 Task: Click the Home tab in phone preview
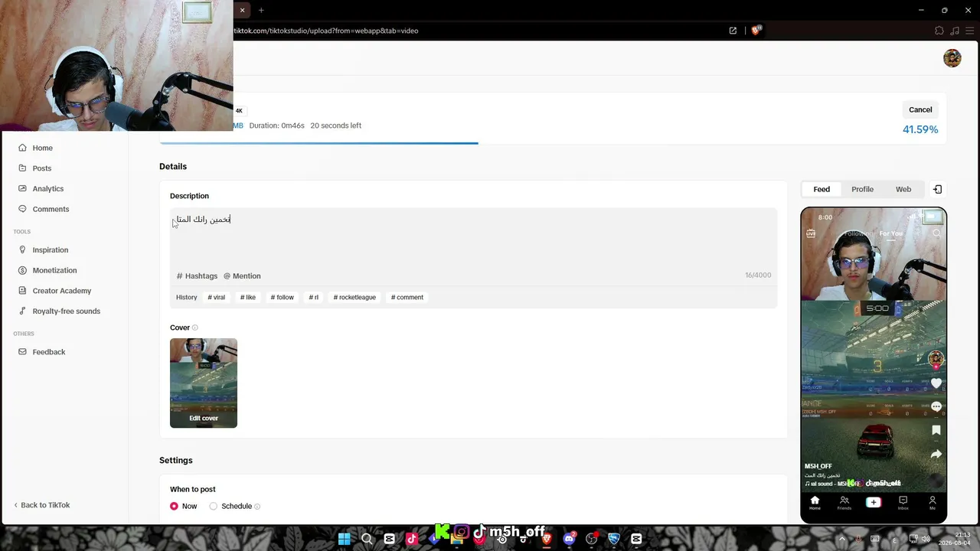click(x=815, y=503)
